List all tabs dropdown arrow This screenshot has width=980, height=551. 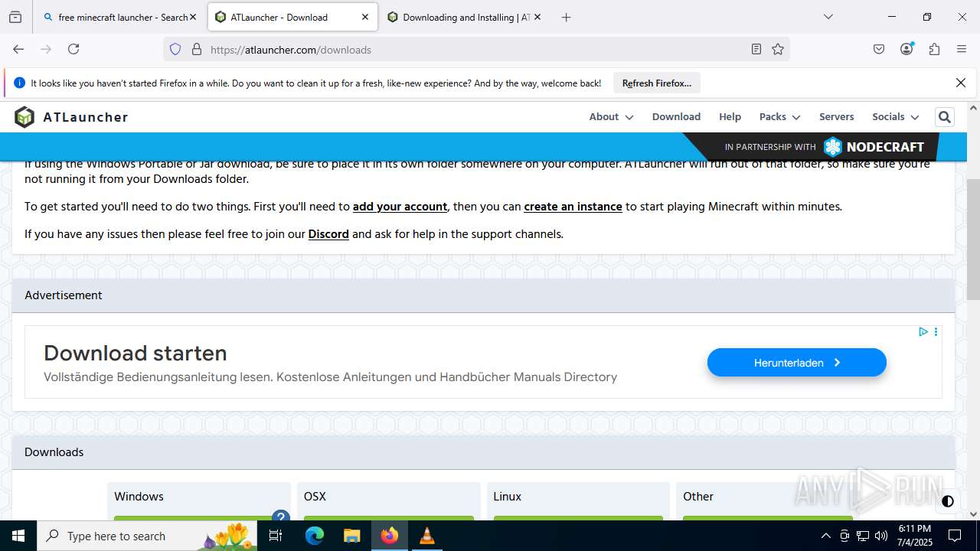point(828,17)
